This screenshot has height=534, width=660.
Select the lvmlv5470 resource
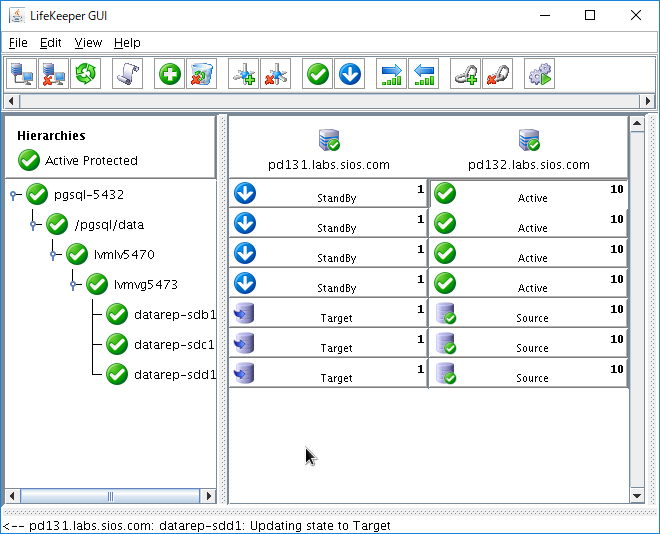(124, 255)
